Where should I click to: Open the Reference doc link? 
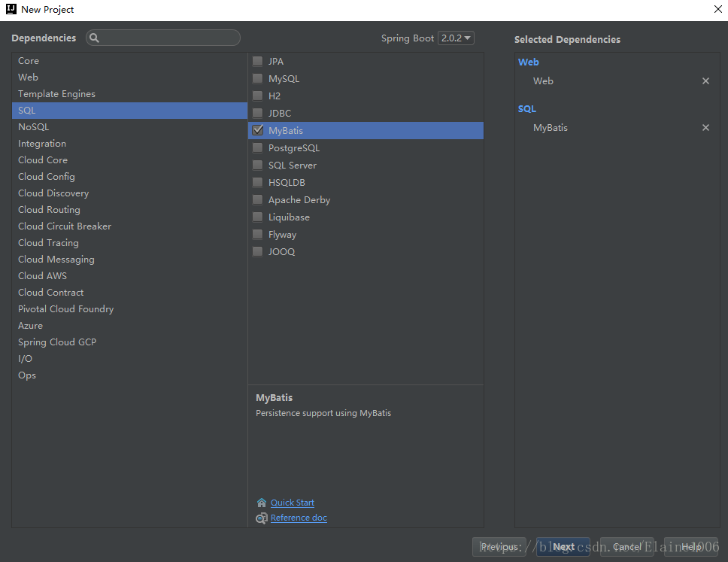(x=299, y=518)
